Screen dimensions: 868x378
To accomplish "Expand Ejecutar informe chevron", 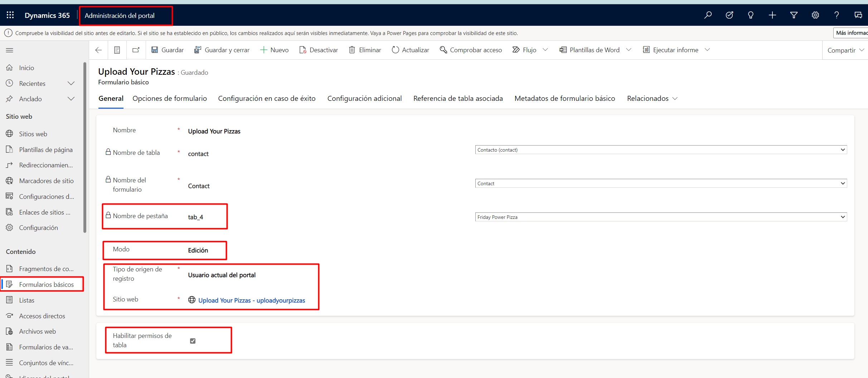I will [707, 50].
